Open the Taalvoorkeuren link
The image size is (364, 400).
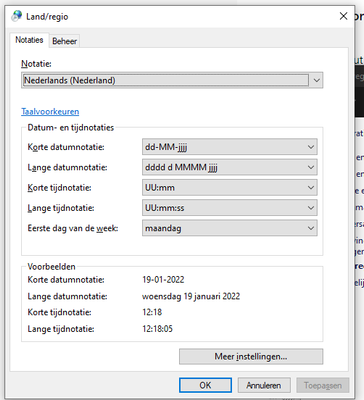point(50,112)
